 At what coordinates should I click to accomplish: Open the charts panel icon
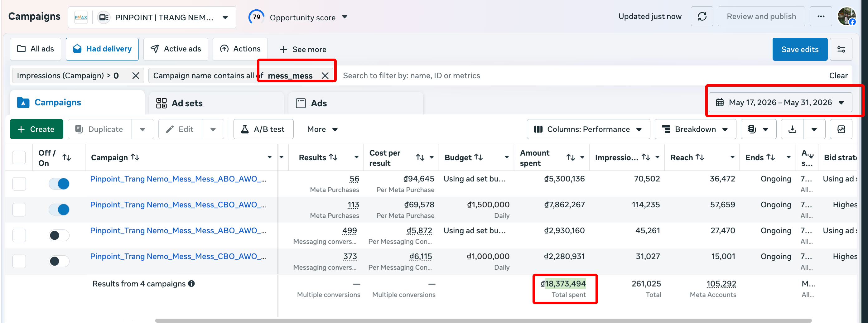[841, 129]
